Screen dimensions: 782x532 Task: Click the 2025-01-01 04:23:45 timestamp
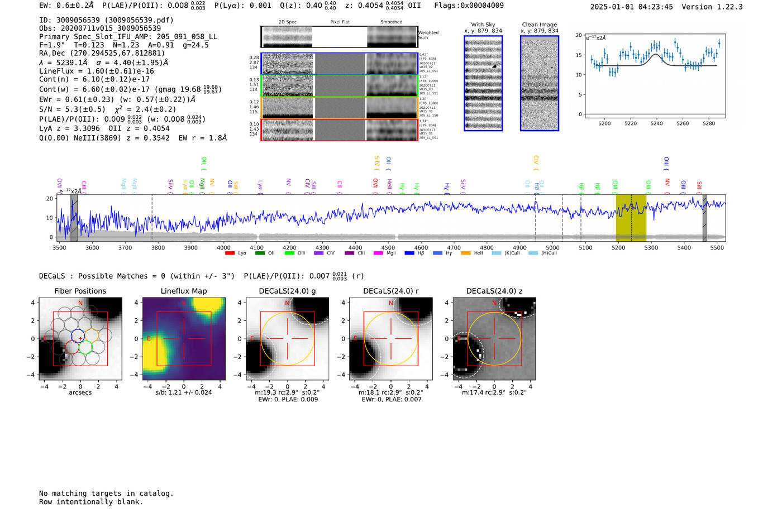[631, 7]
